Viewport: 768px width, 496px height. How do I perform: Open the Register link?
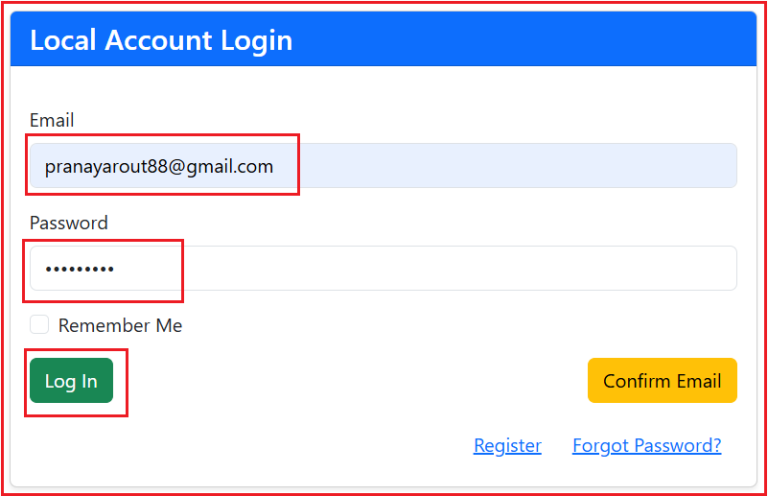[x=507, y=446]
